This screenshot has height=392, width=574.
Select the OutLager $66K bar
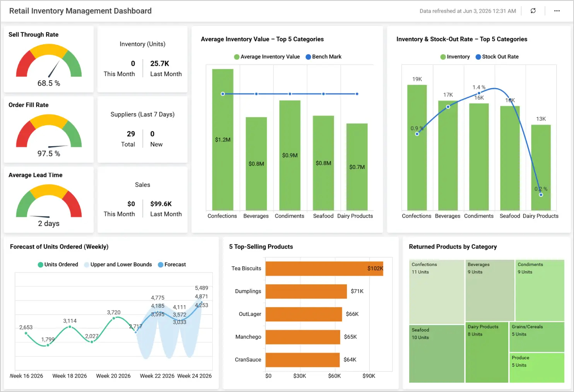(x=304, y=314)
